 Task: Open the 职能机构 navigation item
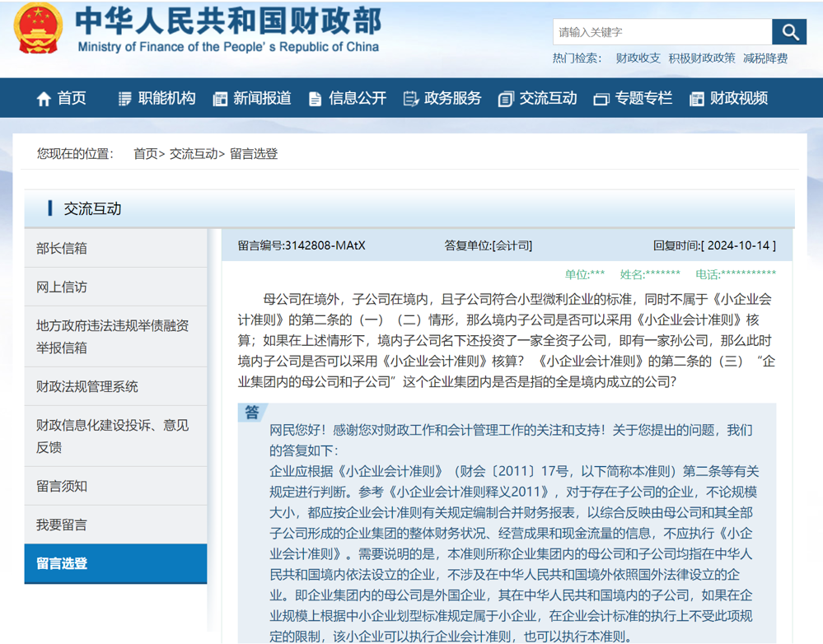[x=167, y=98]
